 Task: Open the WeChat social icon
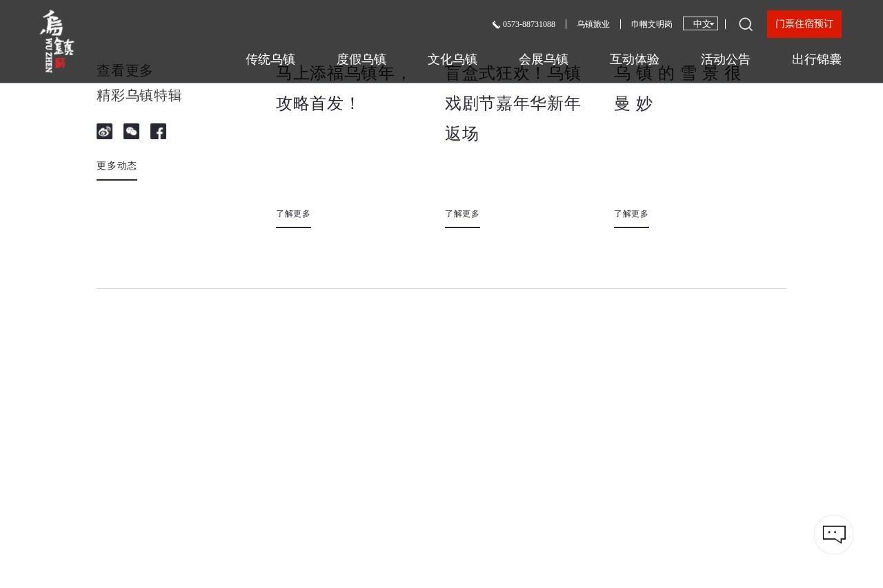[131, 132]
